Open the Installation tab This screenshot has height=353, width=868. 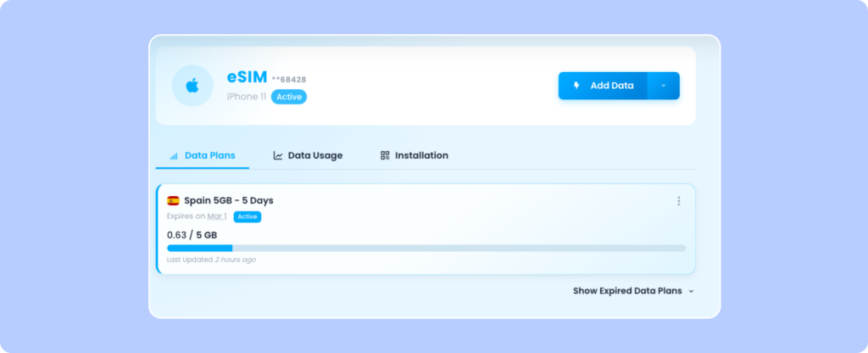(421, 155)
